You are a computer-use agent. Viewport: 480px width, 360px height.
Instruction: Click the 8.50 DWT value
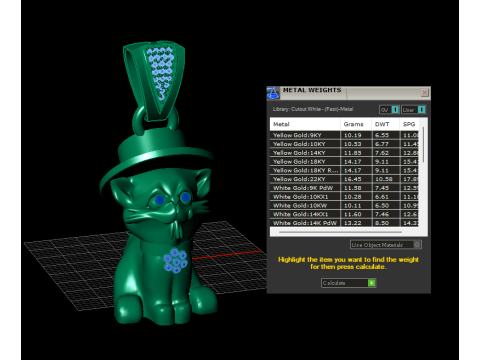click(382, 223)
